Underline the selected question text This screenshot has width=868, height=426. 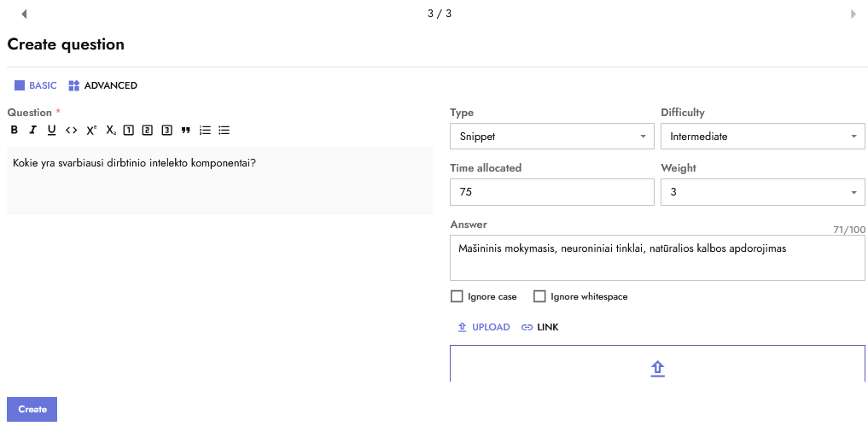[51, 131]
